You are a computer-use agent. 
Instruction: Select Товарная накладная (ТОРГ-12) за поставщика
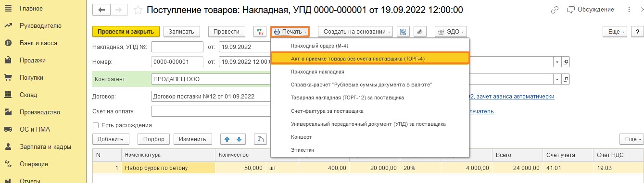click(370, 98)
